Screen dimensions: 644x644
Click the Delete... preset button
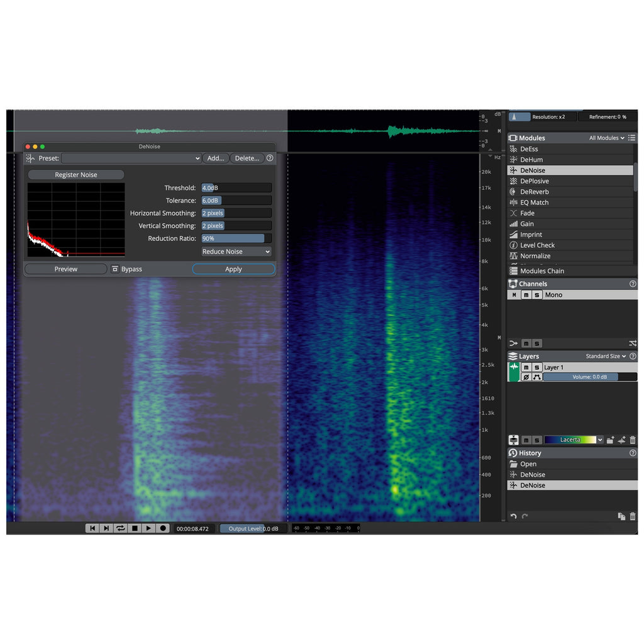coord(247,158)
